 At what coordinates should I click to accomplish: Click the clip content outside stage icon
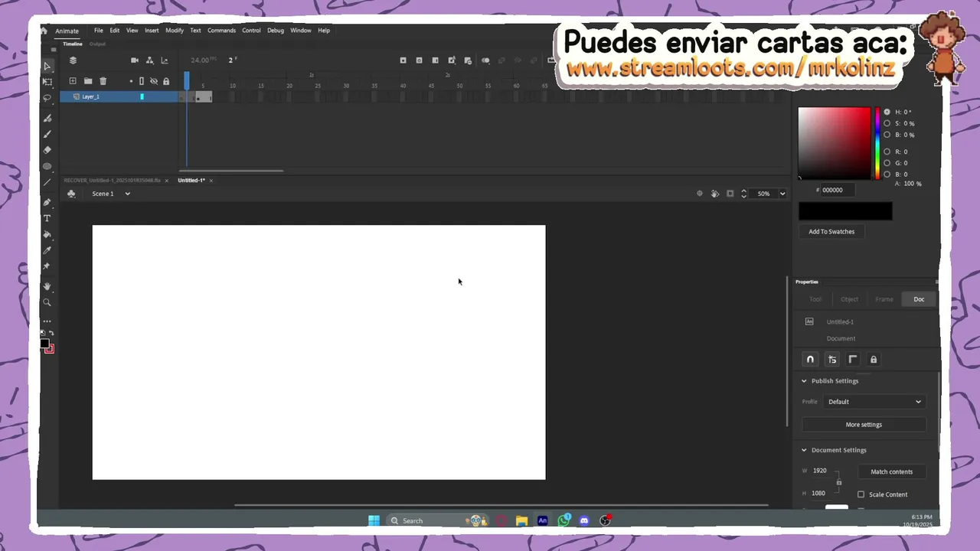(x=730, y=194)
